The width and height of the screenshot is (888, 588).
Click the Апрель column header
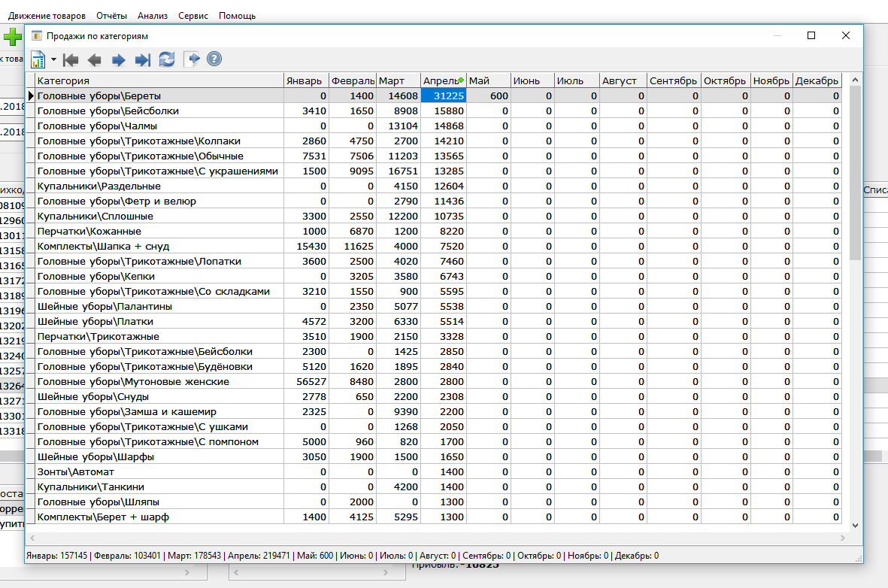point(443,80)
